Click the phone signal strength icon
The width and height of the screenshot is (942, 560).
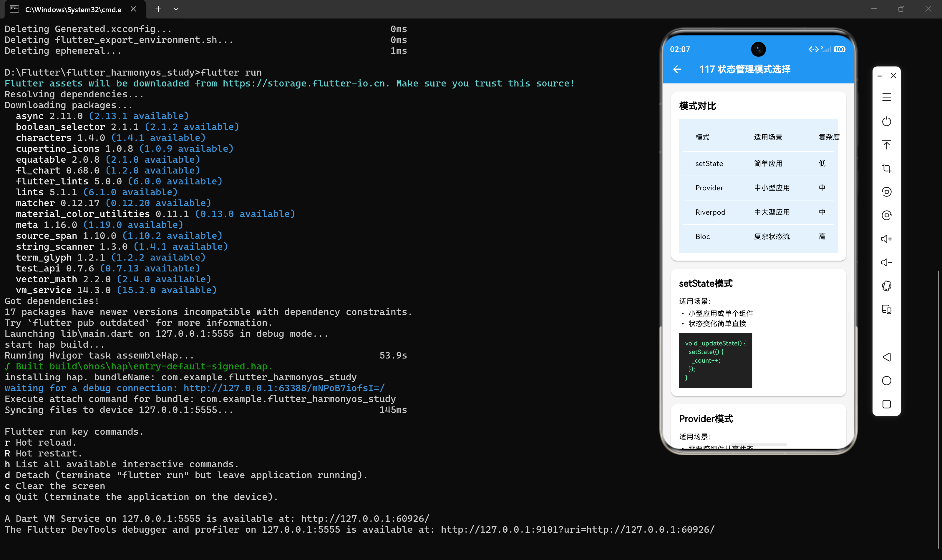tap(826, 49)
